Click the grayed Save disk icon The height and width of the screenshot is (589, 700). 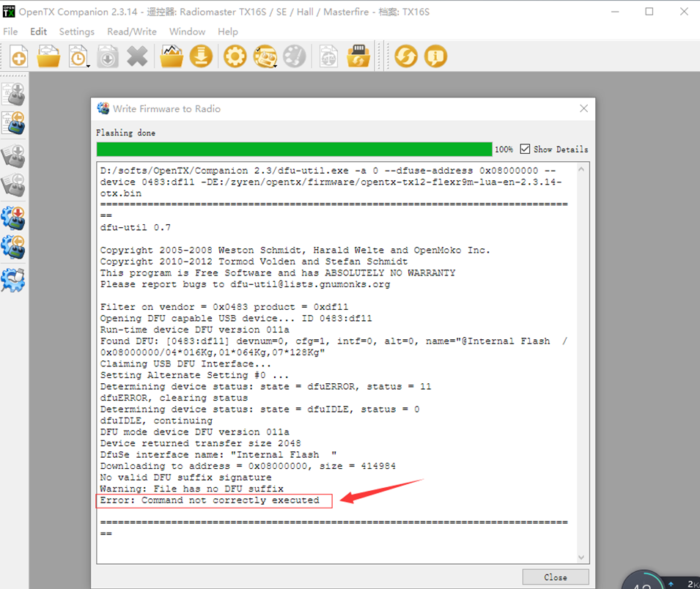coord(108,56)
